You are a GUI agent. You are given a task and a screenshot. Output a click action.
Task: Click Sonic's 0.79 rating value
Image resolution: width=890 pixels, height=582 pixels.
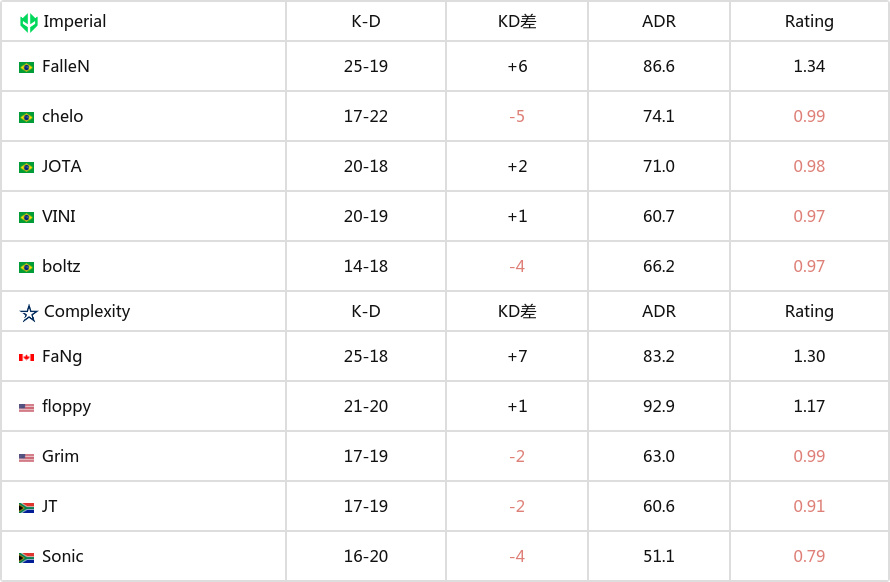click(x=809, y=556)
